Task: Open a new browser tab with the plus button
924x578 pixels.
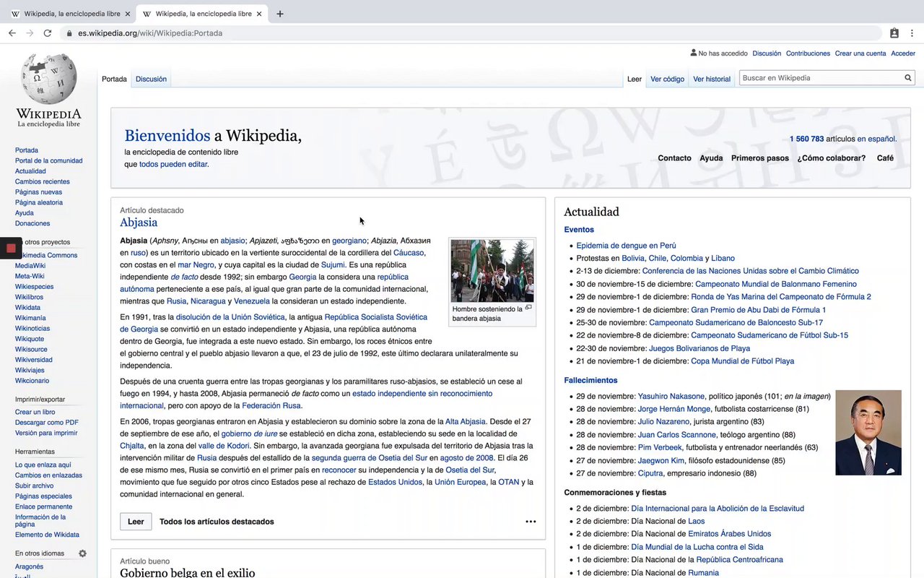Action: pyautogui.click(x=280, y=14)
